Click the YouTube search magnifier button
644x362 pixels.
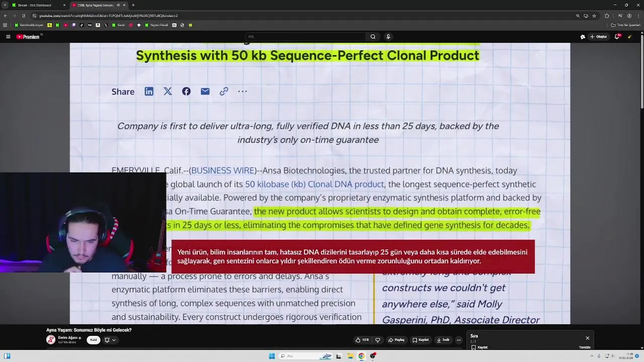click(373, 37)
